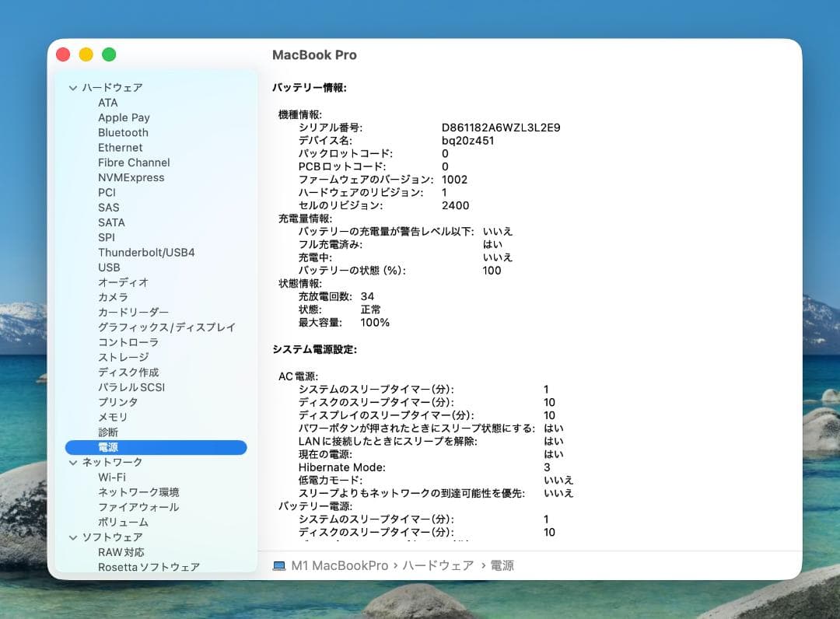
Task: Select SATA in the sidebar
Action: pyautogui.click(x=111, y=222)
